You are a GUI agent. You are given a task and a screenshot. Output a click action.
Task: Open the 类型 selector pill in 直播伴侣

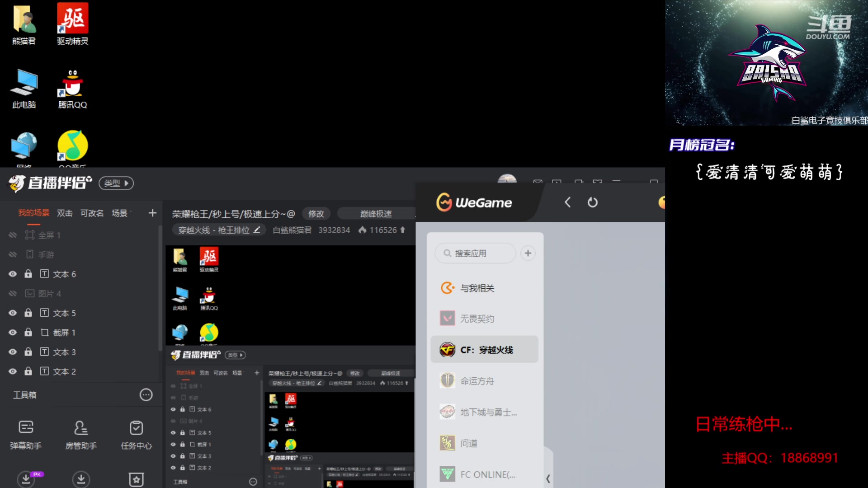(116, 183)
